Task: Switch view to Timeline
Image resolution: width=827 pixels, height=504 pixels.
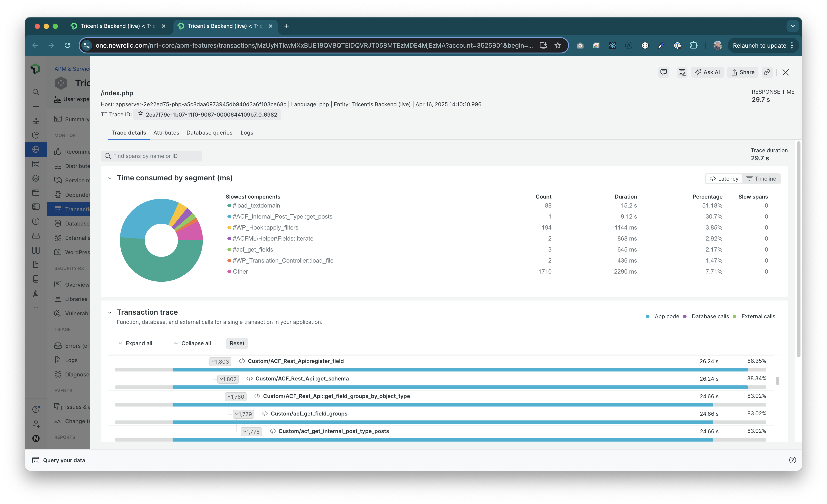Action: [761, 179]
